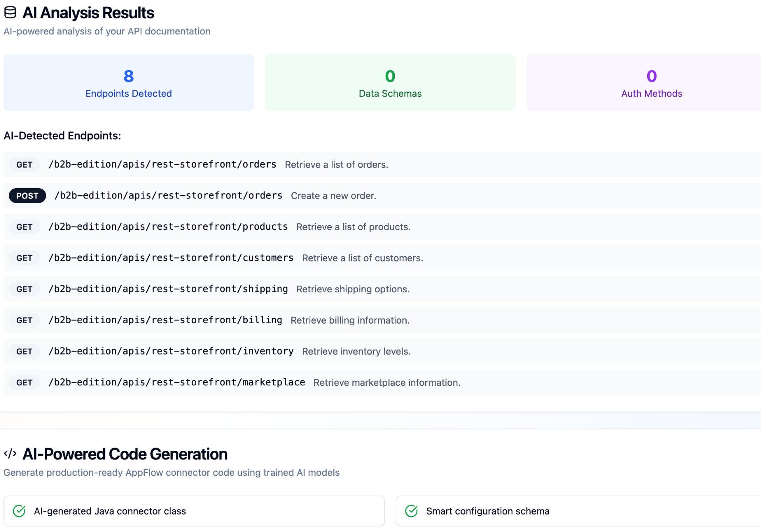Open the customers endpoint path

pyautogui.click(x=171, y=258)
